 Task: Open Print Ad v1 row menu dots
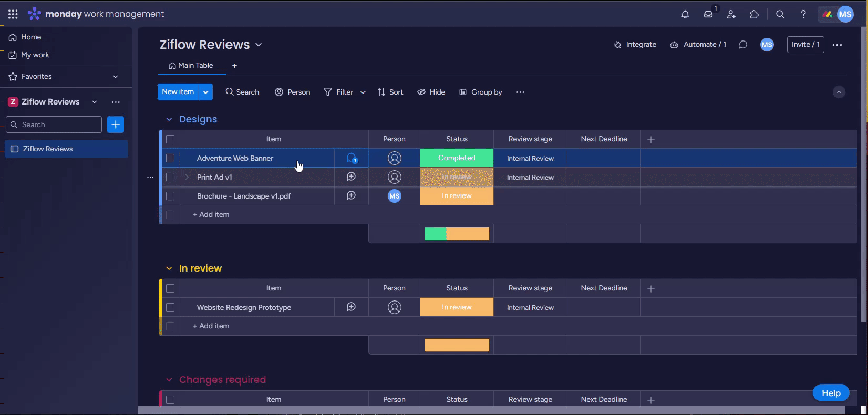click(150, 177)
